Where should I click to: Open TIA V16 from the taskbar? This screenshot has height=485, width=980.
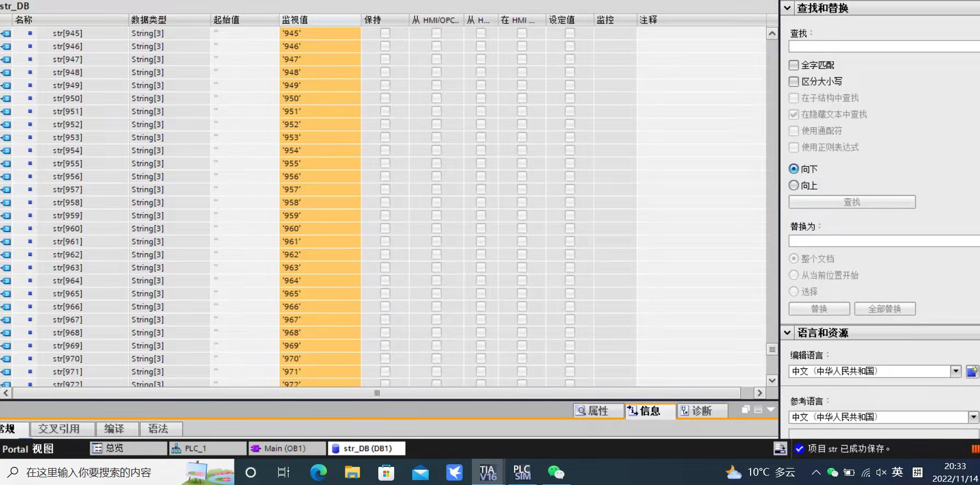click(487, 472)
